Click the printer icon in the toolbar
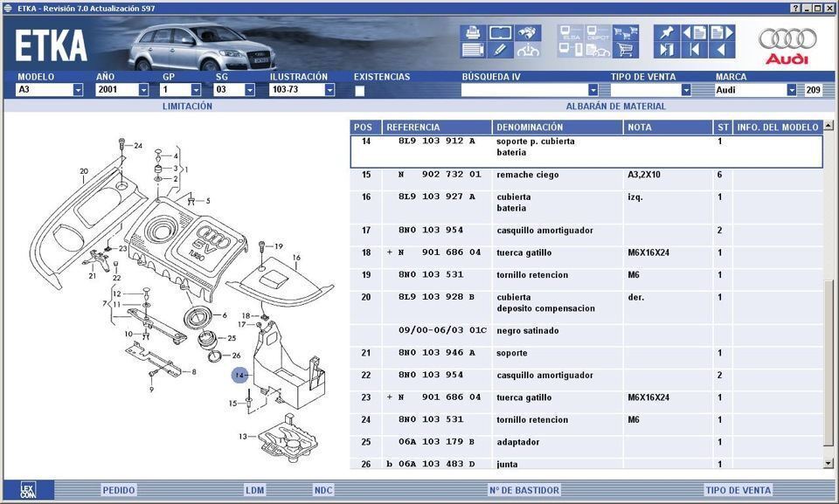The width and height of the screenshot is (839, 504). click(472, 33)
